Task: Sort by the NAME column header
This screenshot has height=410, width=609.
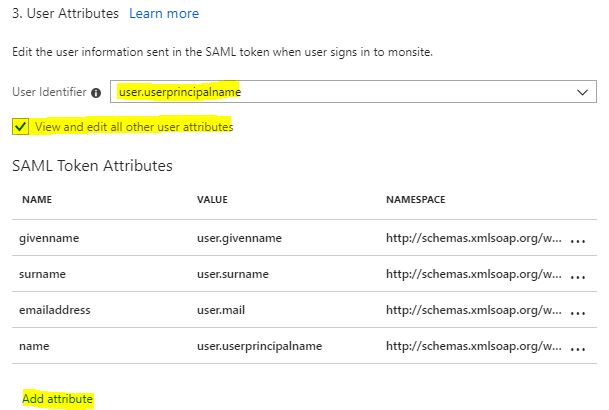Action: (x=36, y=200)
